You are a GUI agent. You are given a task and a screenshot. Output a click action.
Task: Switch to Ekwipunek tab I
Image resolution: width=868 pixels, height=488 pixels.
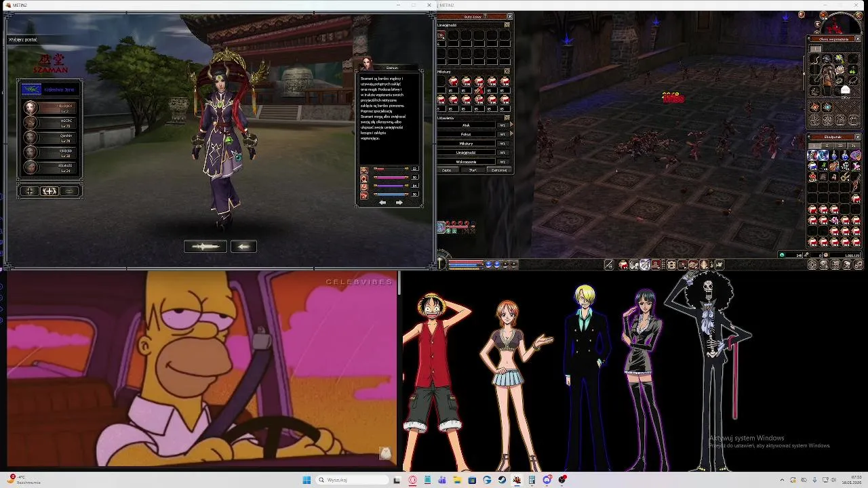tap(814, 146)
